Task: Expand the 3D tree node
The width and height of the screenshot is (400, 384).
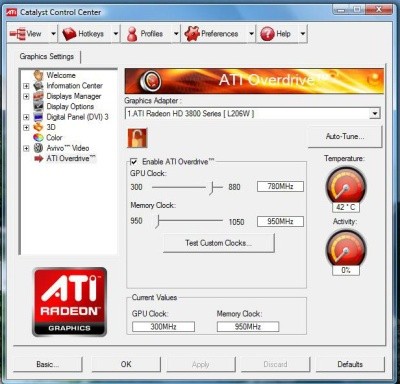Action: point(26,127)
